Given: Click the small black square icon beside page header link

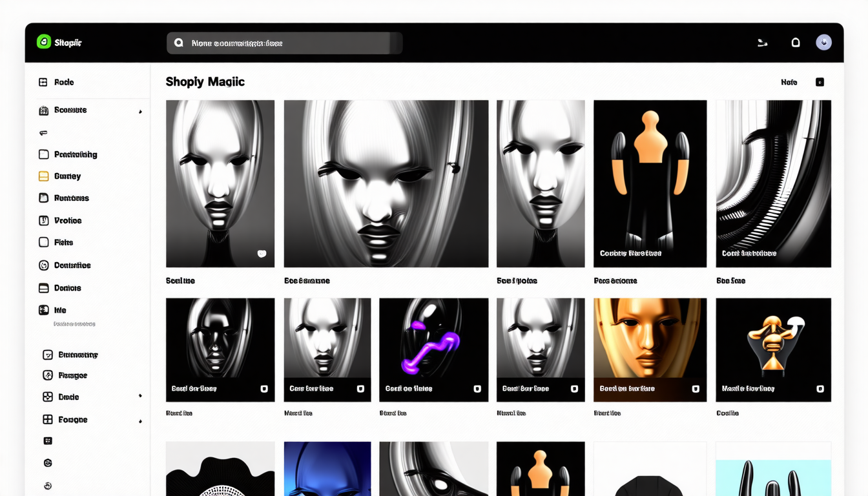Looking at the screenshot, I should pos(820,82).
